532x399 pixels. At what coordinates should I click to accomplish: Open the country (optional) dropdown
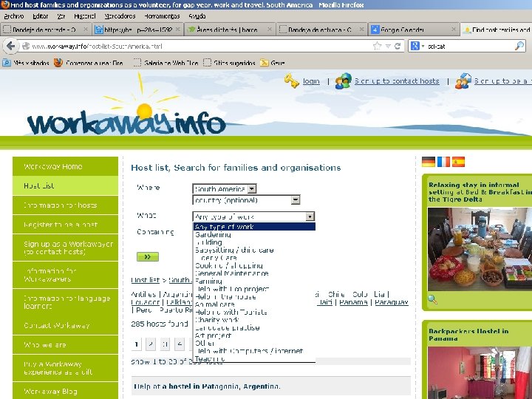point(296,199)
